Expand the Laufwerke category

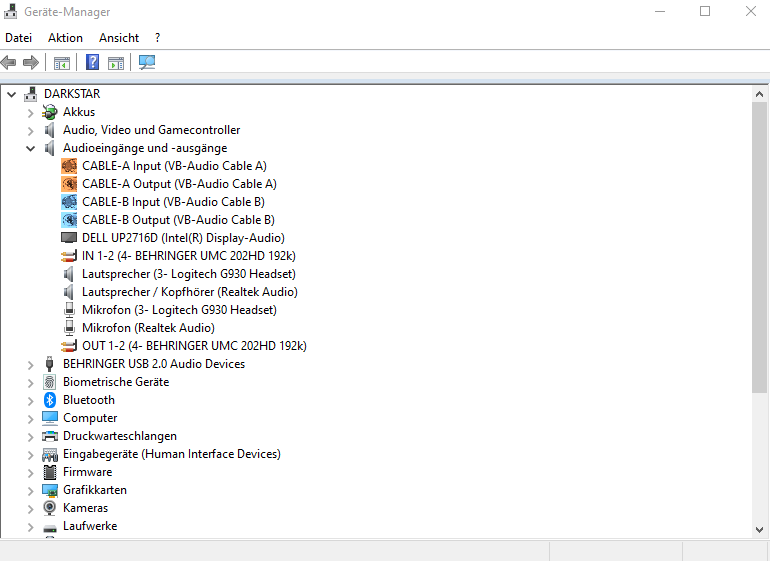(30, 527)
